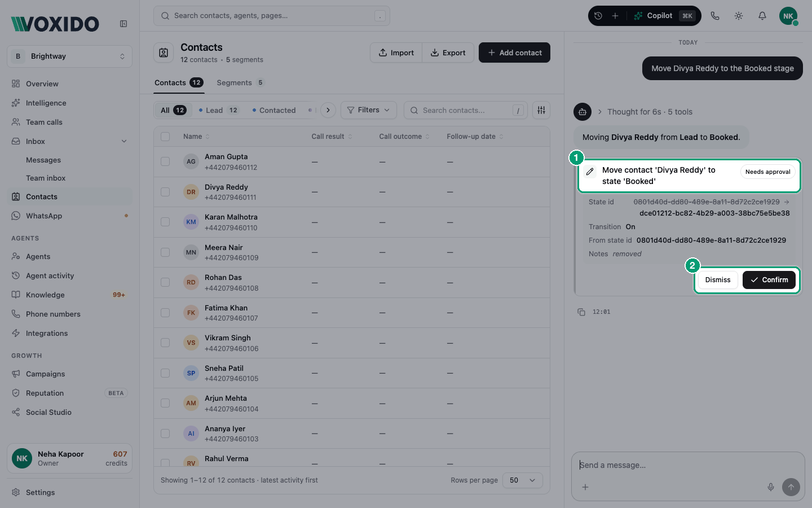Send the message arrow button

(x=791, y=487)
